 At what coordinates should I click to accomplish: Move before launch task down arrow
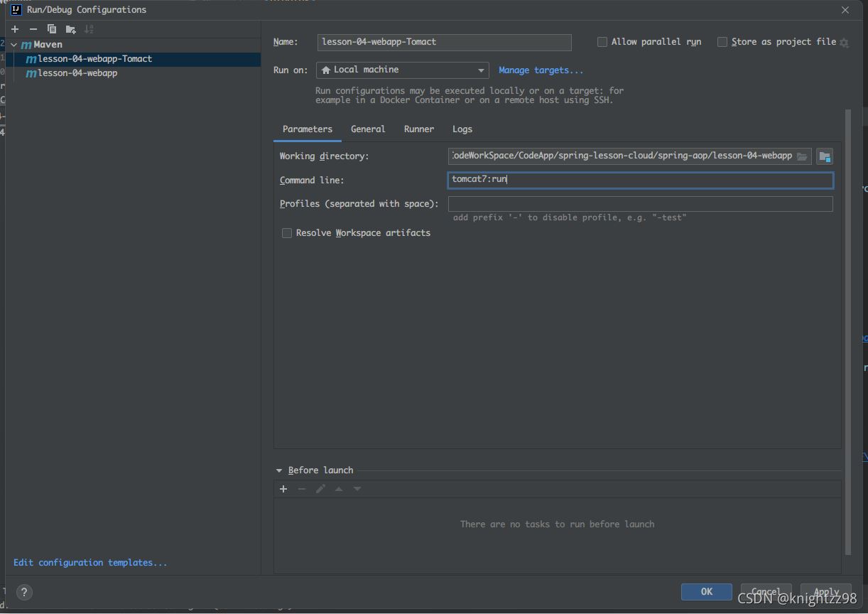point(357,489)
